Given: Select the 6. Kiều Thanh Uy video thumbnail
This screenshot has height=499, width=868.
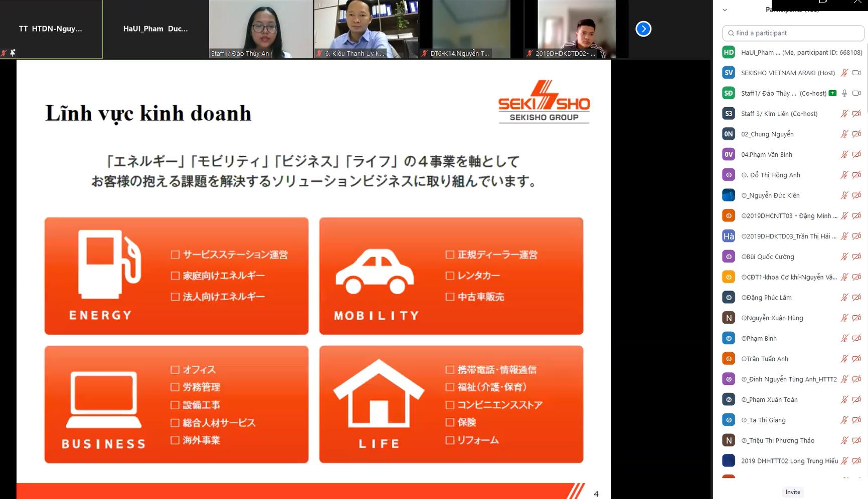Looking at the screenshot, I should [366, 29].
